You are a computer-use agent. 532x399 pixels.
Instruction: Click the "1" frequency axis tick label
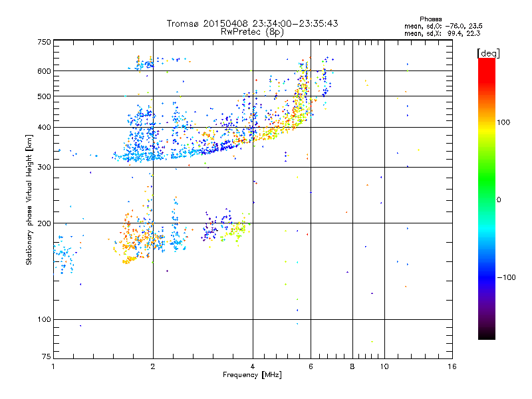(x=53, y=366)
